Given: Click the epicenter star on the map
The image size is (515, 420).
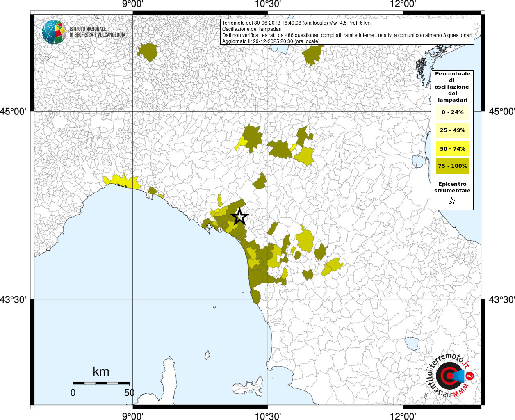Looking at the screenshot, I should 240,216.
